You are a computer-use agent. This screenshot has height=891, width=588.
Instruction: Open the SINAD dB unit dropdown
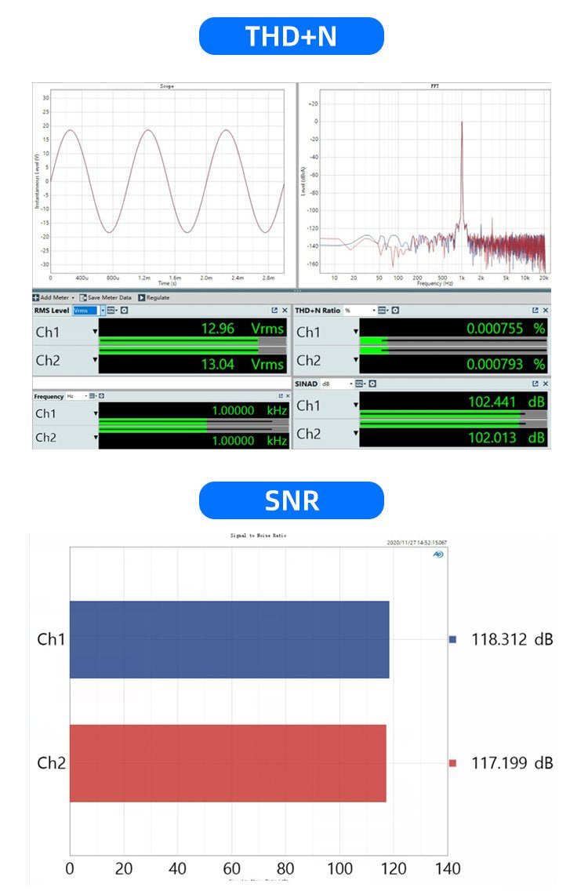coord(351,384)
